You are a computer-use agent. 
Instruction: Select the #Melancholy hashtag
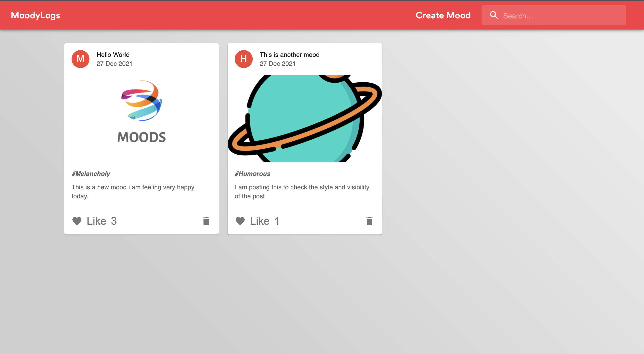[91, 174]
